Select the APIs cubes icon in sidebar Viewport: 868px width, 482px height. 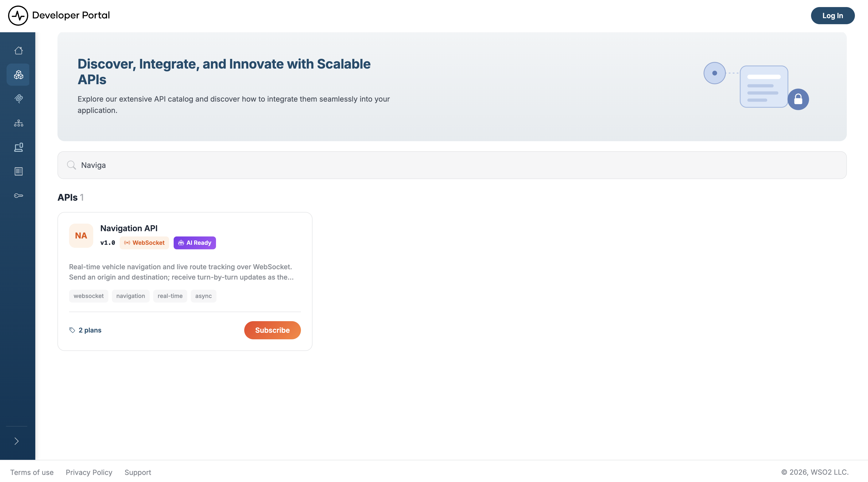18,74
